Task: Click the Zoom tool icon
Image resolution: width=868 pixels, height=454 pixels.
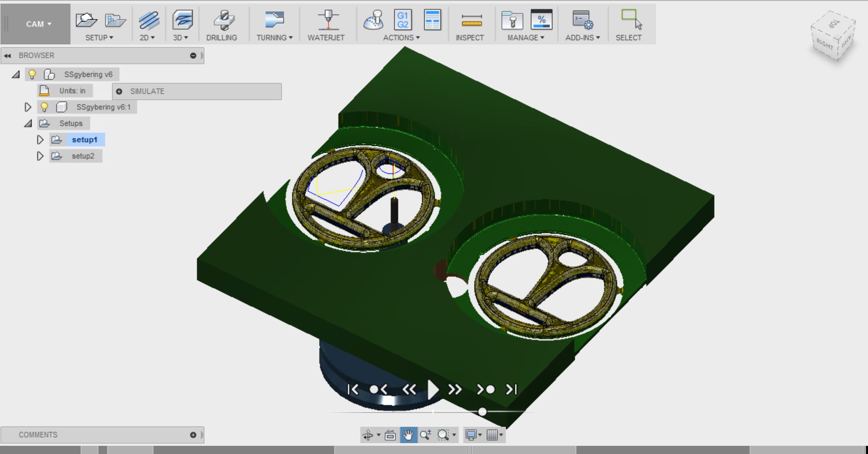Action: click(425, 435)
